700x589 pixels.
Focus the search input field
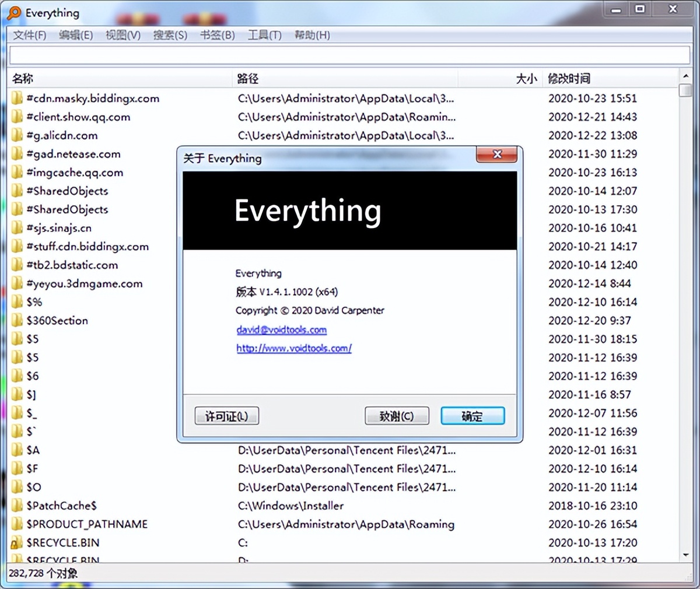pyautogui.click(x=350, y=55)
